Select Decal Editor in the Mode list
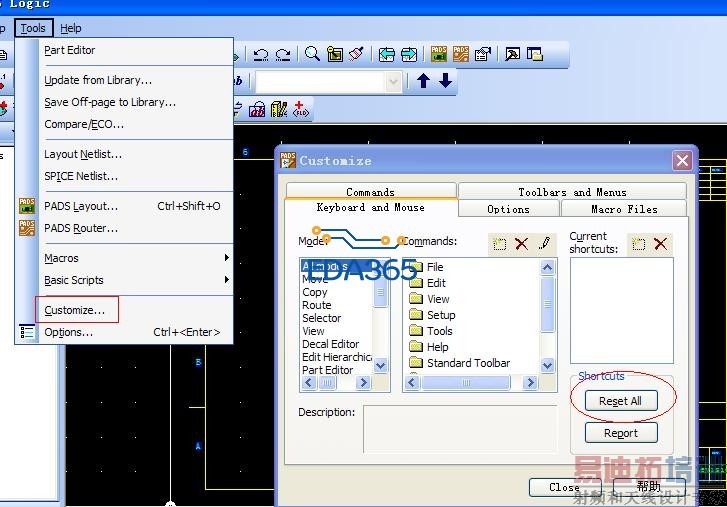This screenshot has height=507, width=727. click(330, 344)
